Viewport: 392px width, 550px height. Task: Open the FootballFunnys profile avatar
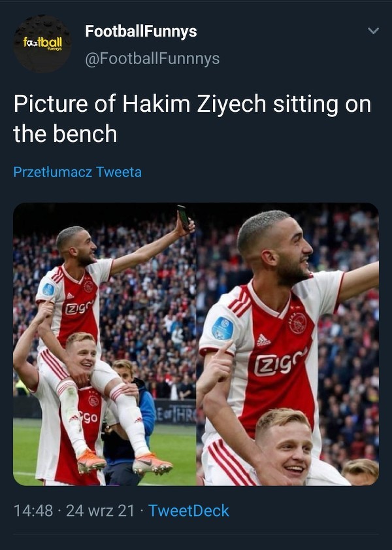click(42, 44)
